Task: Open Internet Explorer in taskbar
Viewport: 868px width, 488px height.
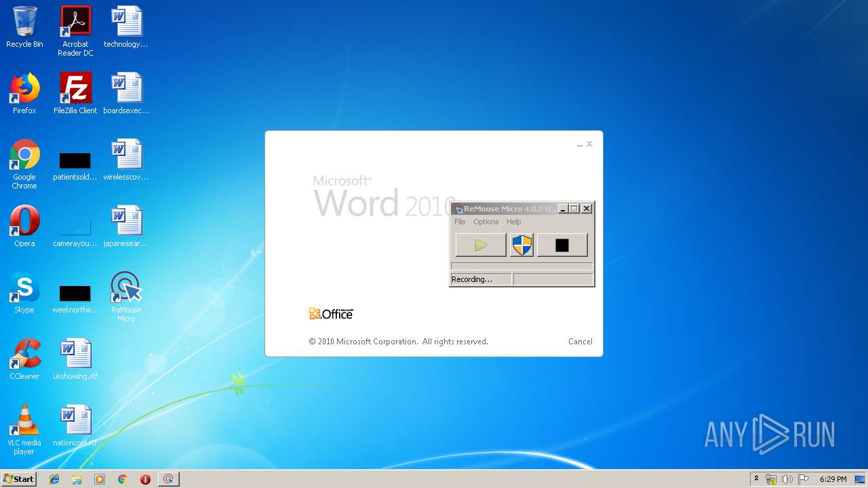Action: (54, 479)
